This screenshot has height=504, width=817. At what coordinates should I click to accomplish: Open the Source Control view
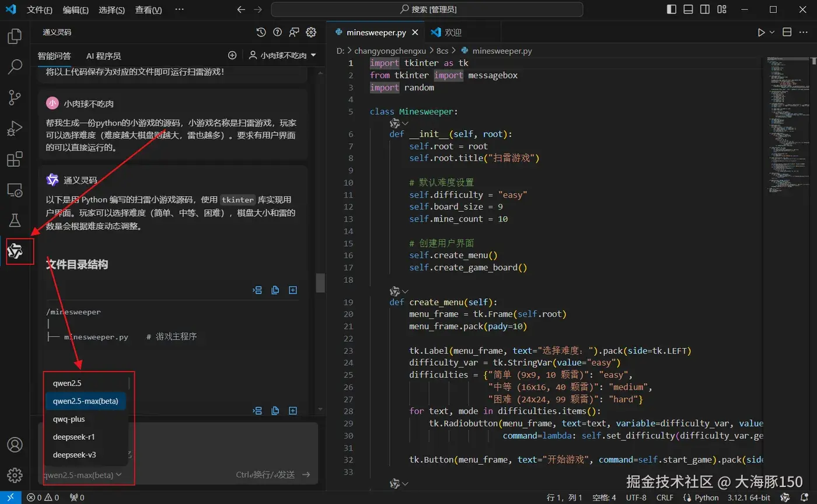tap(15, 97)
